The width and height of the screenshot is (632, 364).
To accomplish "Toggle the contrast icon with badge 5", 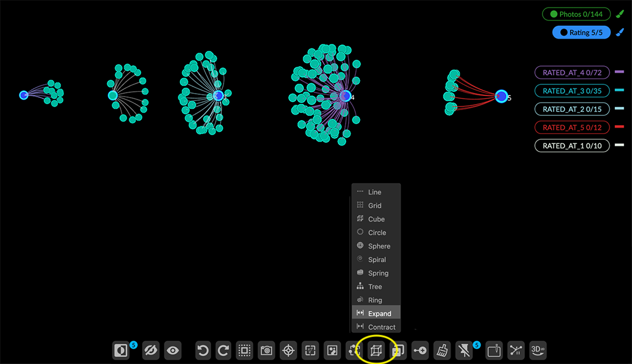I will coord(121,351).
